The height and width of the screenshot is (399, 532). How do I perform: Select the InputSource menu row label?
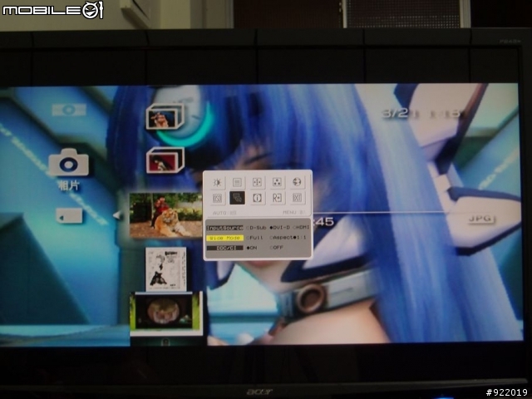pos(225,228)
